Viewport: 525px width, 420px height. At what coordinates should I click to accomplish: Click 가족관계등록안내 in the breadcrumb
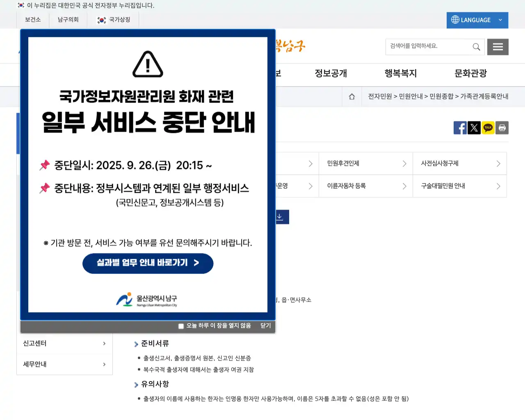[x=484, y=96]
